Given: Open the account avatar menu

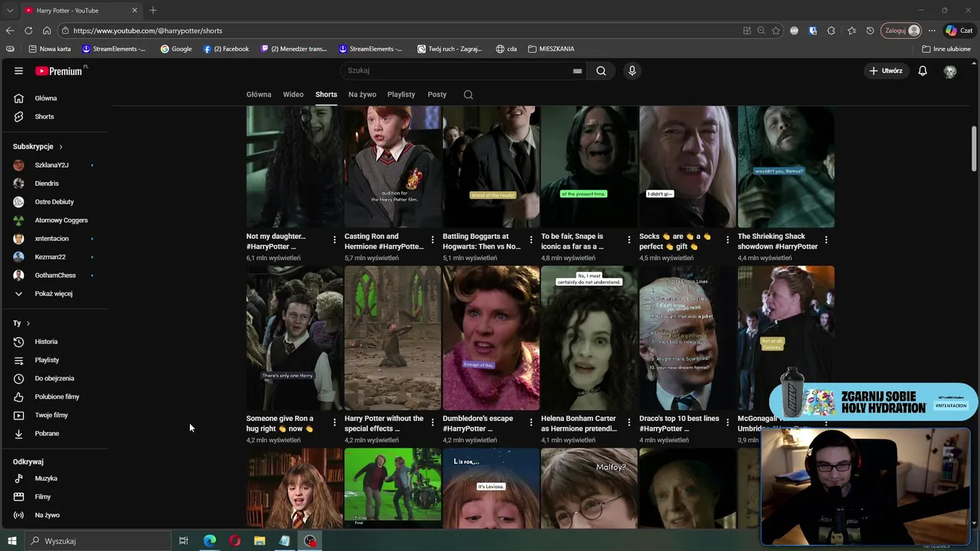Looking at the screenshot, I should coord(950,70).
